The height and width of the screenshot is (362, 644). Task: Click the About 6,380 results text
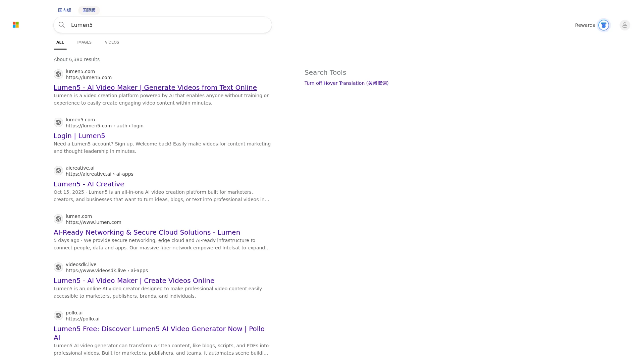[x=76, y=59]
